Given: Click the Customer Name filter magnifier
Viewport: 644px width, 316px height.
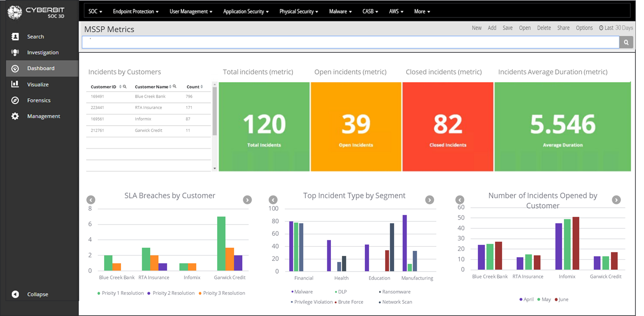Looking at the screenshot, I should pyautogui.click(x=175, y=87).
